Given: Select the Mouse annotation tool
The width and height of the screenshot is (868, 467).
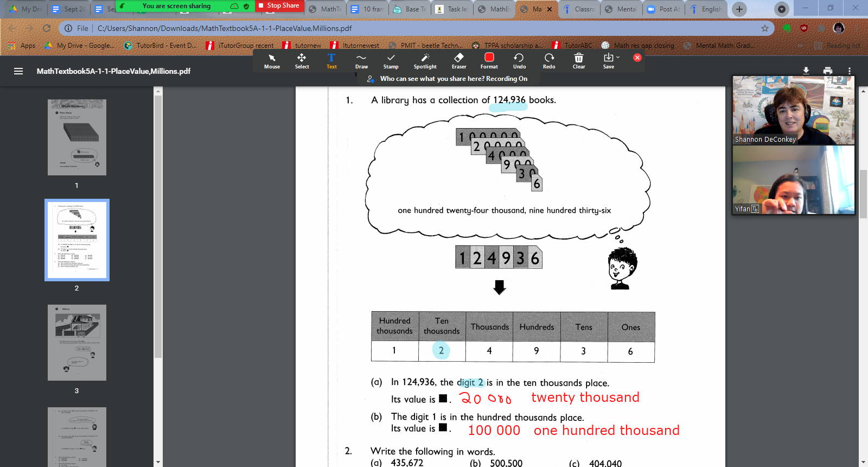Looking at the screenshot, I should (272, 61).
